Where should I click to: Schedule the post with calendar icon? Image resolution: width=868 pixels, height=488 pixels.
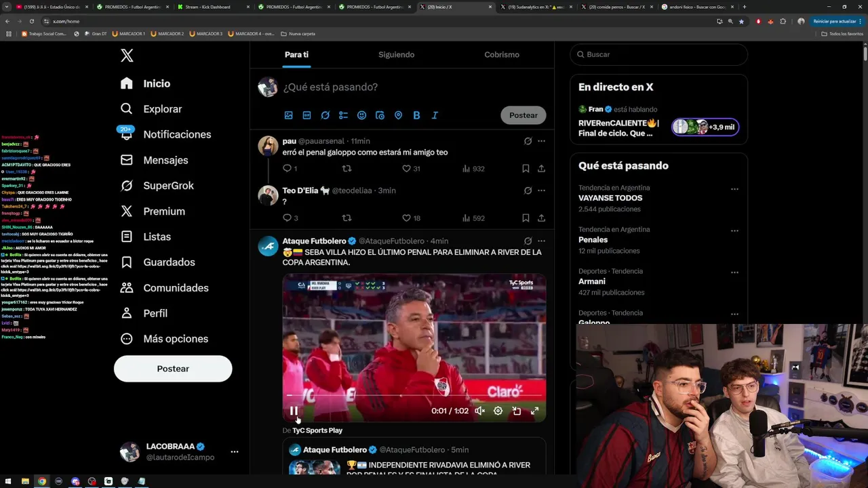click(380, 115)
